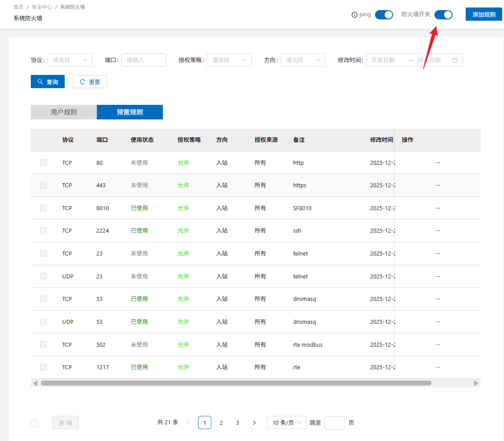Click the 端口 input field
Screen dimensions: 504x441
tap(143, 60)
